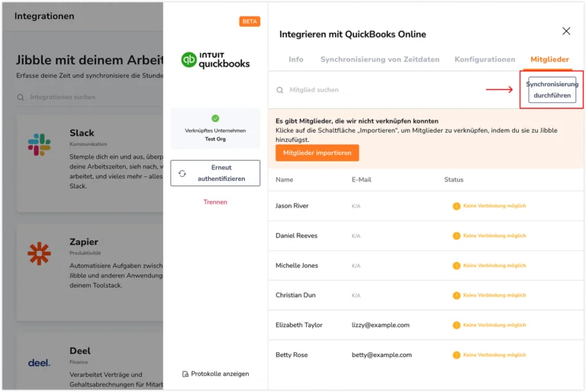Click the Integrationen suchen magnifier icon
Viewport: 586px width, 392px height.
point(21,97)
